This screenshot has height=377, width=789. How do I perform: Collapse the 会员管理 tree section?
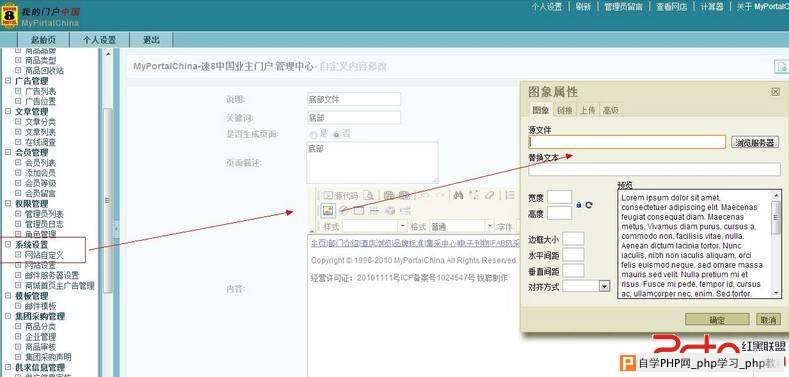(x=8, y=152)
